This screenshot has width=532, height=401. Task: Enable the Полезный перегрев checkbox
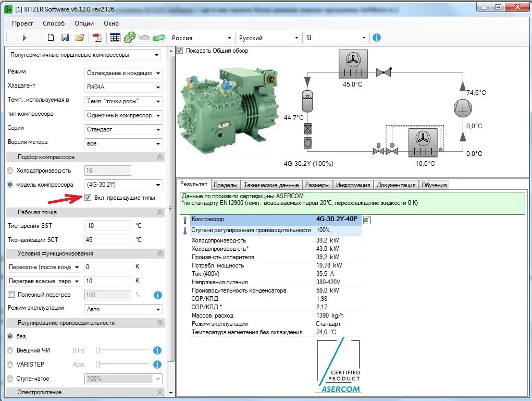click(11, 295)
